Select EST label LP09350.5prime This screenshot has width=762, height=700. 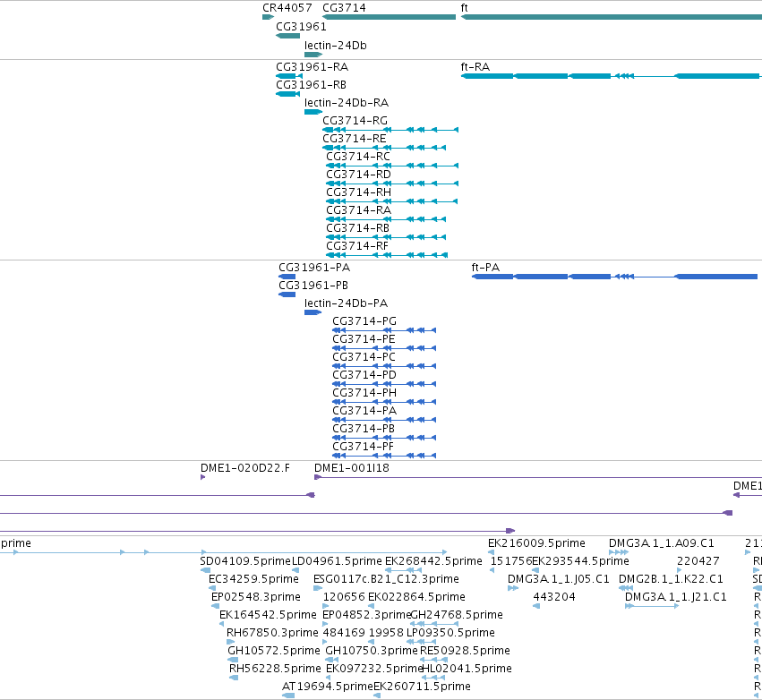click(x=450, y=634)
